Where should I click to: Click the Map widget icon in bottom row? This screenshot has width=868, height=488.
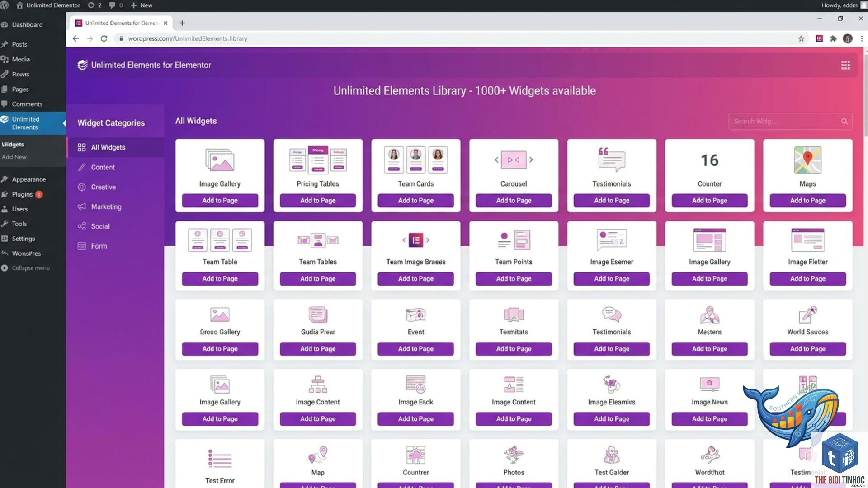318,455
